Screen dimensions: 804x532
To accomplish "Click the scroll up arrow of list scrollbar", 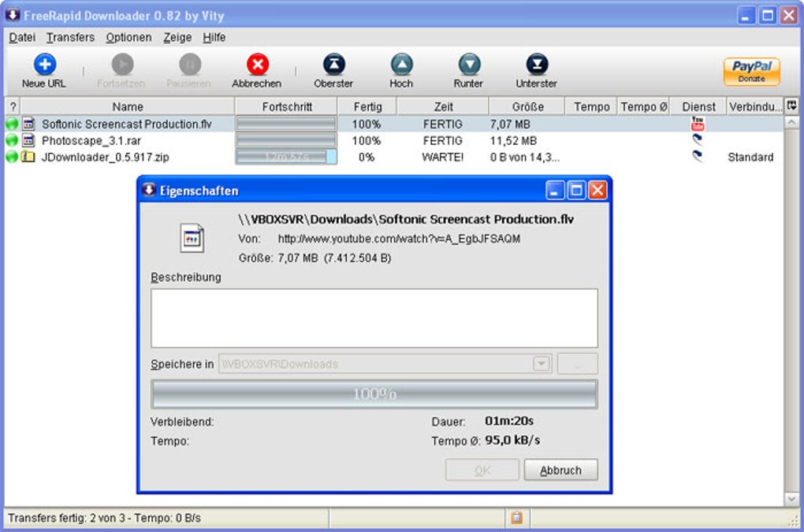I will click(x=791, y=122).
